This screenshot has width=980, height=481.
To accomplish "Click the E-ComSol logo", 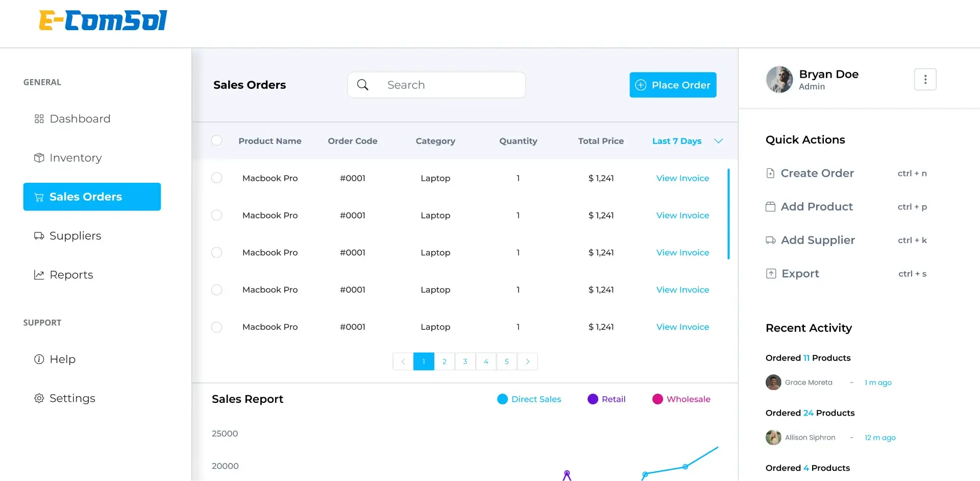I will [x=103, y=21].
